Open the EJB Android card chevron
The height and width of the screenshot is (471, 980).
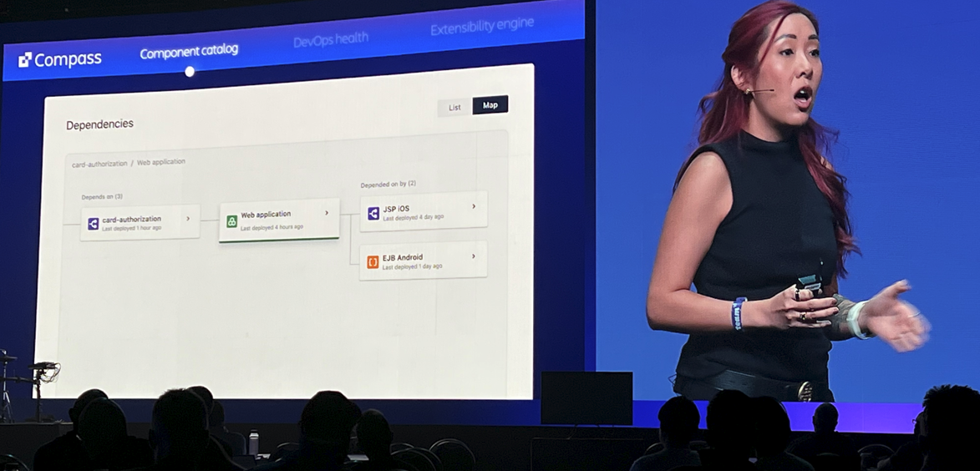coord(473,256)
